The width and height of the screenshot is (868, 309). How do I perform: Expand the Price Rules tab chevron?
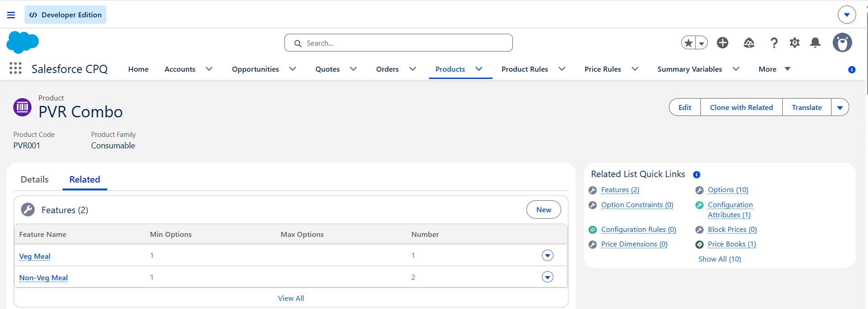(635, 69)
